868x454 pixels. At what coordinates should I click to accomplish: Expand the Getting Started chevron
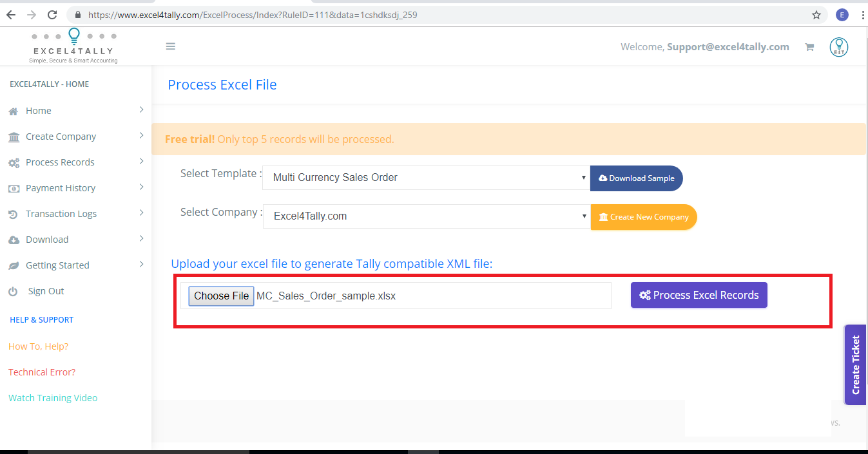click(141, 265)
